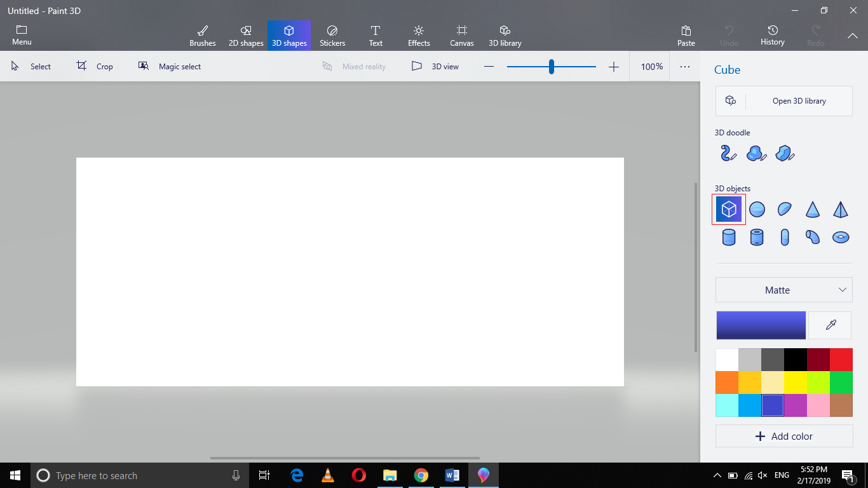
Task: Select the Cone 3D object
Action: coord(813,208)
